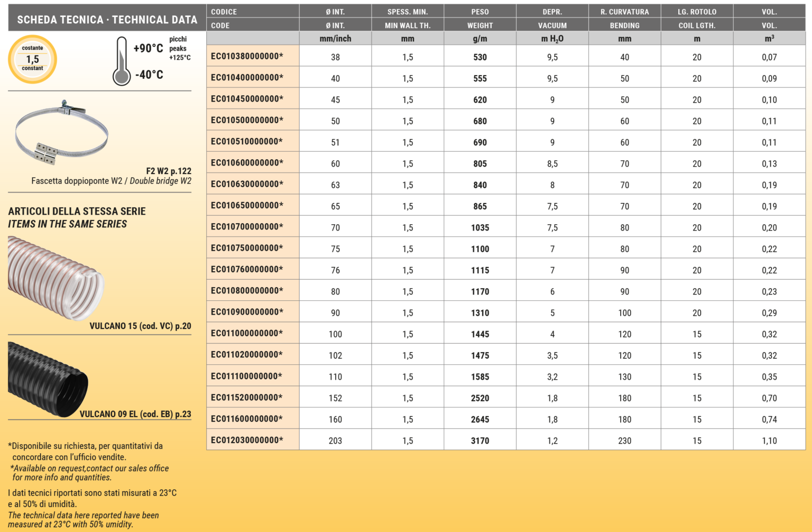The width and height of the screenshot is (812, 532).
Task: Open the F2 W2 p.122 reference
Action: tap(169, 171)
